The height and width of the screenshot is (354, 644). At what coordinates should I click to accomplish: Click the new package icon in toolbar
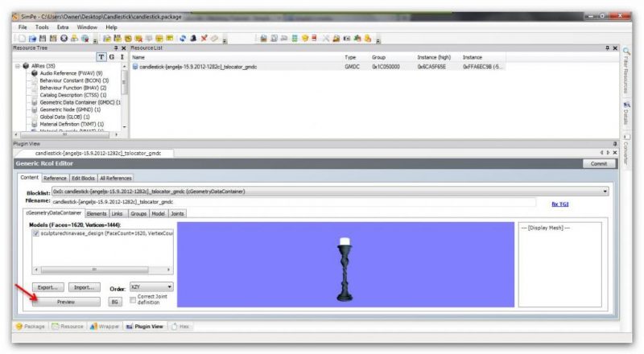20,38
